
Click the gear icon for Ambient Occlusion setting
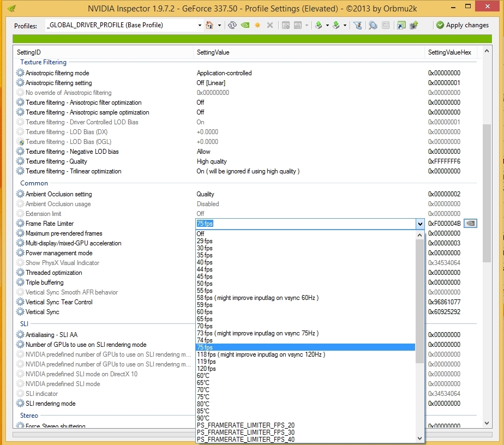click(20, 194)
